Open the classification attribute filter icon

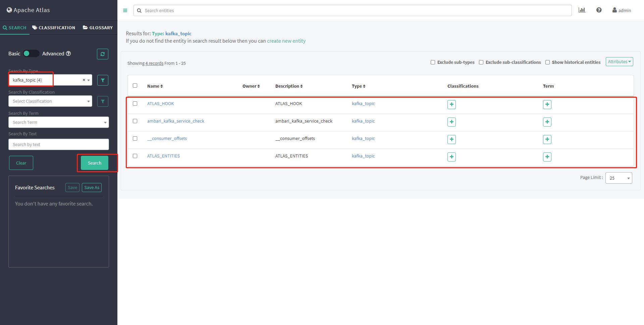click(103, 101)
